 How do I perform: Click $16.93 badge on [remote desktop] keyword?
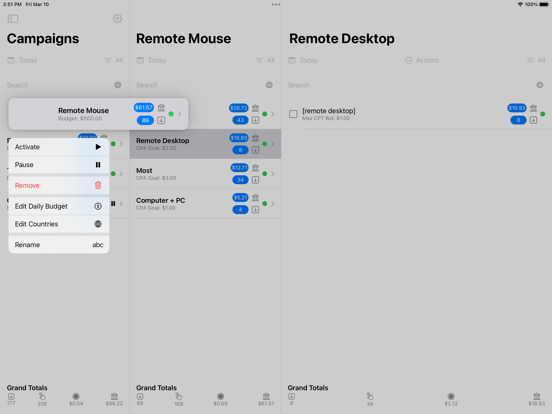click(517, 108)
